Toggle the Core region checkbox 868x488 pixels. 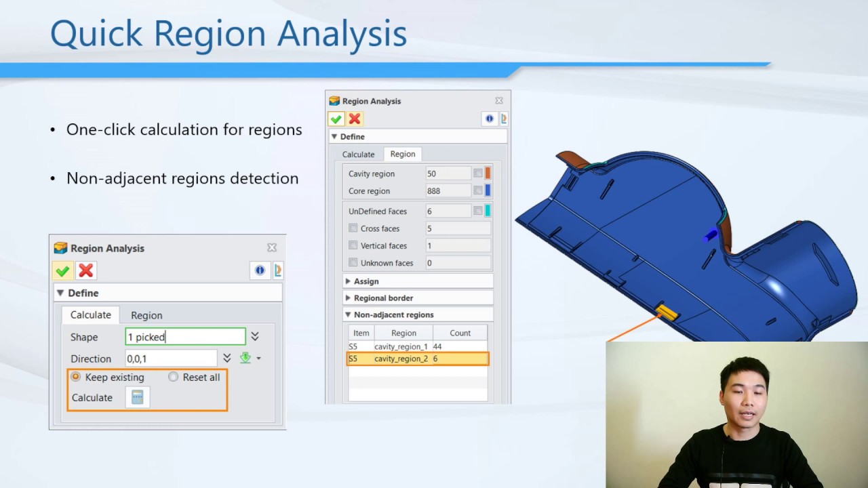pos(478,190)
